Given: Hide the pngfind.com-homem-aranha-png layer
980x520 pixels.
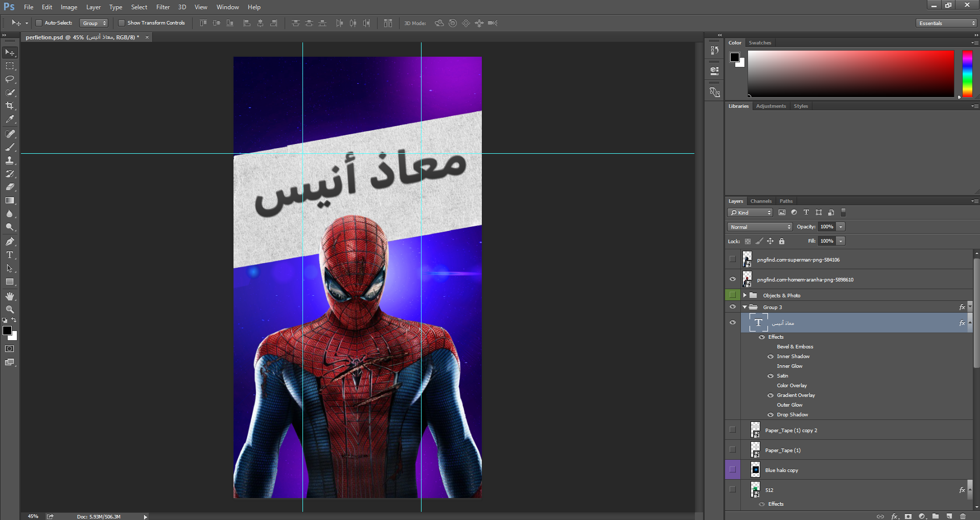Looking at the screenshot, I should (733, 279).
